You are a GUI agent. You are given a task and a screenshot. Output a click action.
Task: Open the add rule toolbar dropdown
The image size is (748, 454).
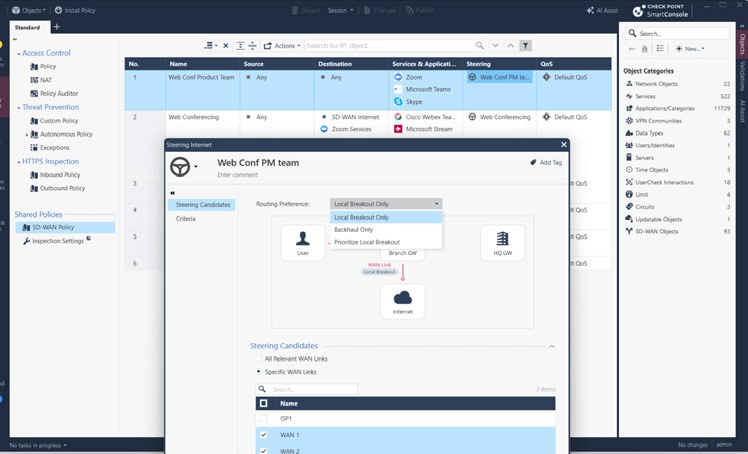click(210, 46)
